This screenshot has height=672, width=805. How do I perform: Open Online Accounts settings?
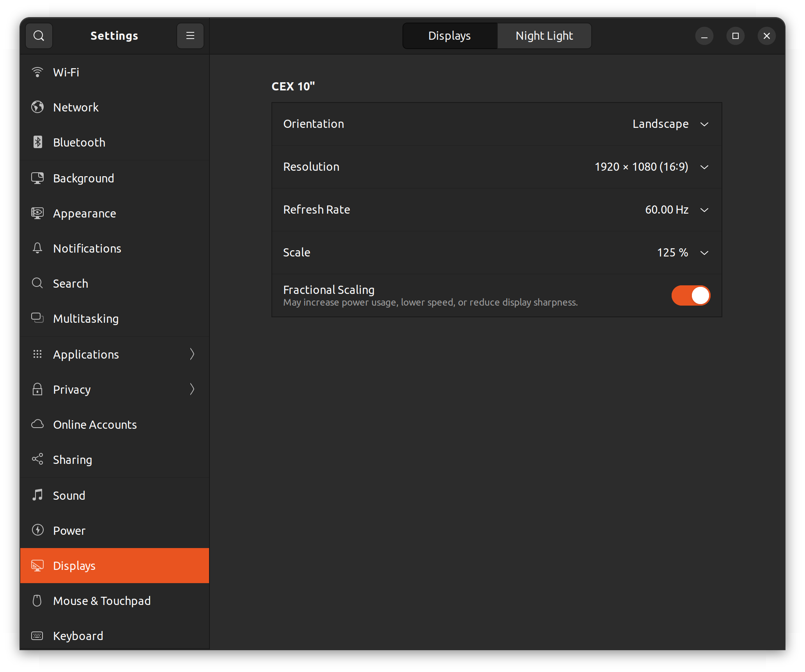coord(115,424)
